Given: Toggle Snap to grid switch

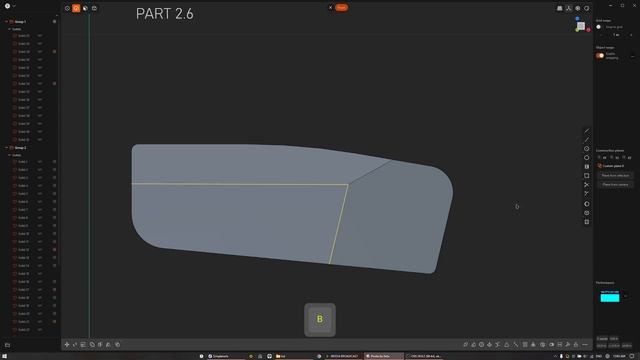Looking at the screenshot, I should 599,27.
